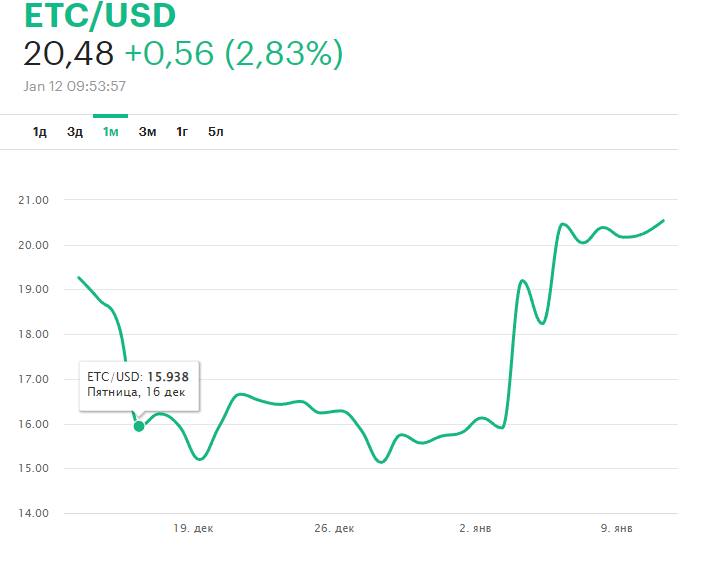Click the 14.00 price axis label
This screenshot has width=706, height=569.
click(33, 514)
